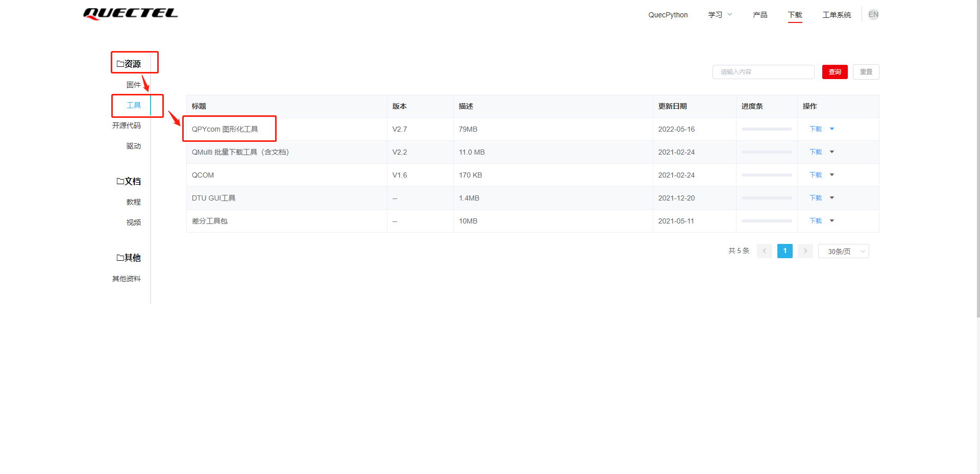Open 教程 in the sidebar
This screenshot has height=474, width=980.
pos(134,202)
